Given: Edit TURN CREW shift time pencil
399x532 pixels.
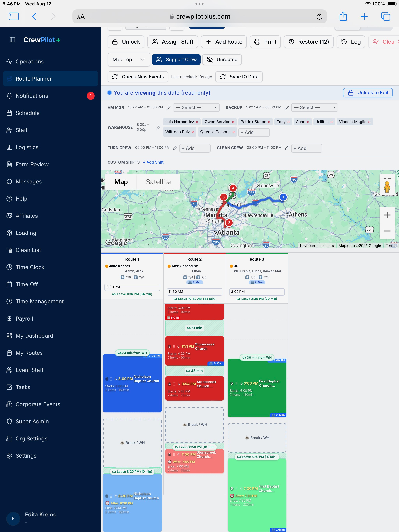Looking at the screenshot, I should 175,148.
